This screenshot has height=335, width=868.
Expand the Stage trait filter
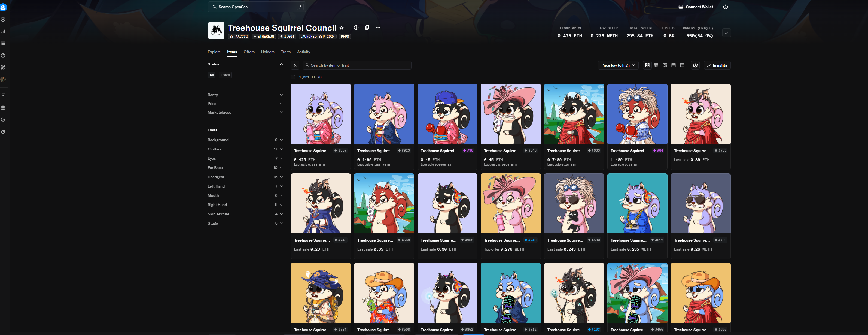point(245,223)
